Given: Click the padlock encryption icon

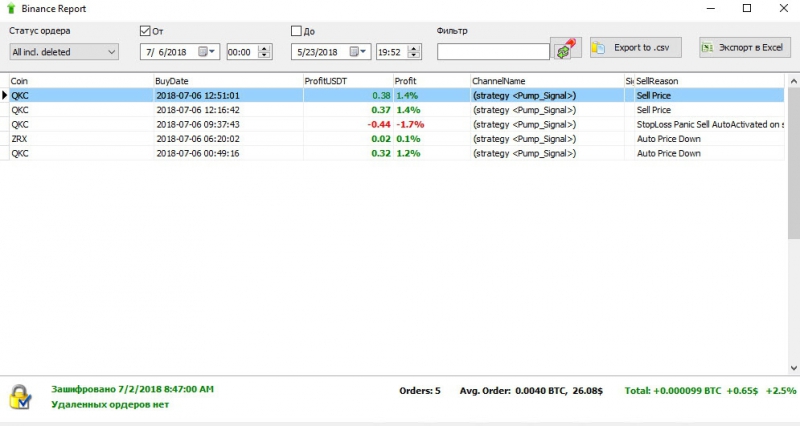Looking at the screenshot, I should click(x=20, y=397).
